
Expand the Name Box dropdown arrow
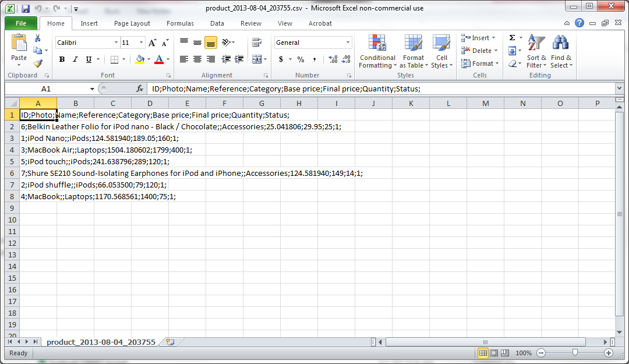point(92,89)
